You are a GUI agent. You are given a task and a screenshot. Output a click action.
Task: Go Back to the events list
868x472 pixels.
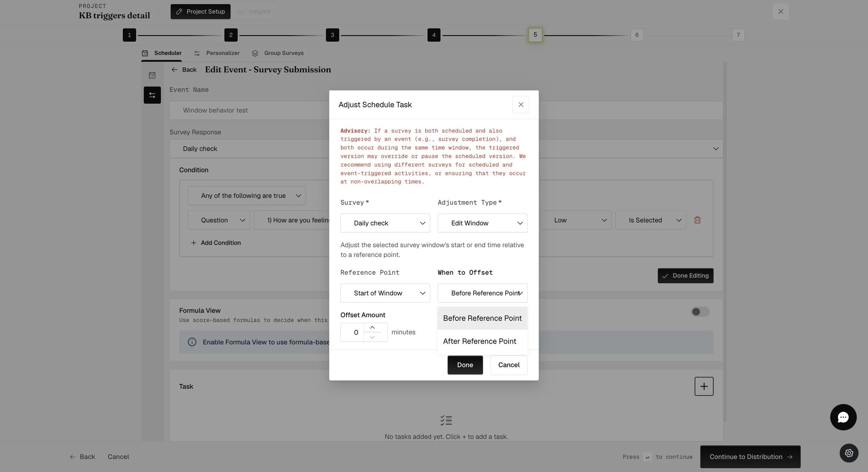point(184,70)
